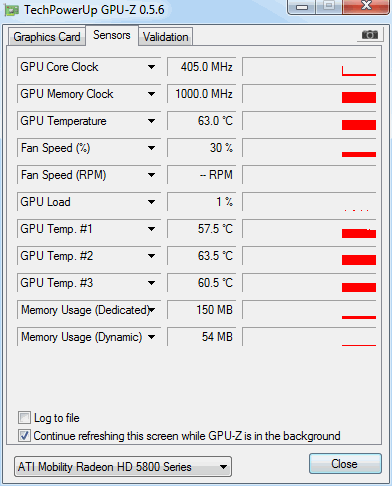Expand the GPU Memory Clock dropdown arrow
Viewport: 392px width, 486px height.
click(151, 94)
